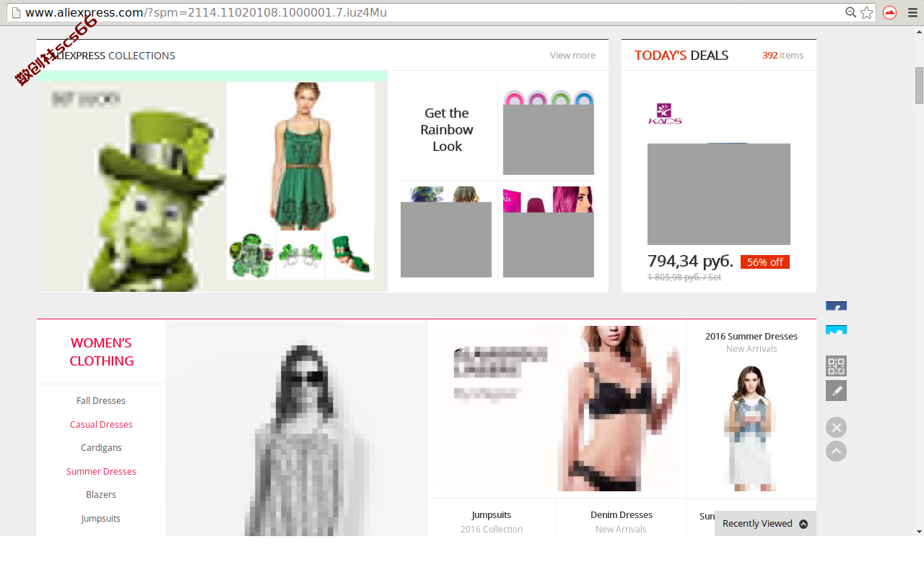Select the shamrock earrings thumbnail
Viewport: 924px width, 578px height.
(x=300, y=255)
